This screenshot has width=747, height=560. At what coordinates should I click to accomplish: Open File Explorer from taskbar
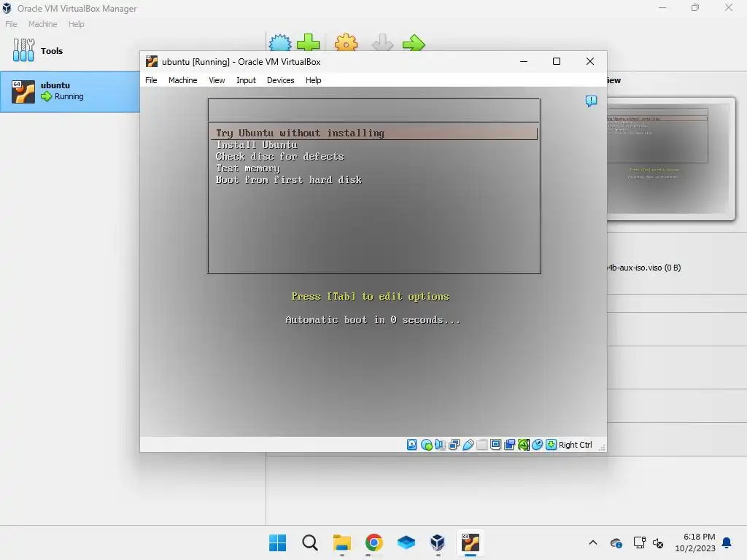(342, 542)
